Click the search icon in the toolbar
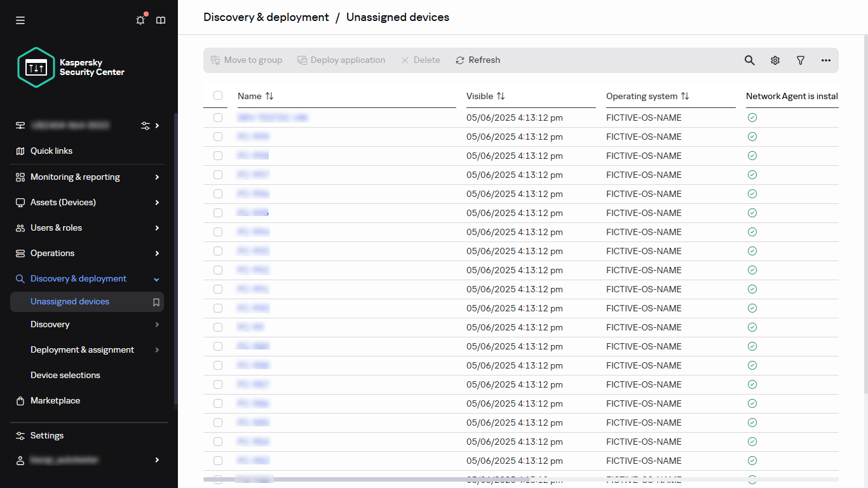The height and width of the screenshot is (488, 868). pyautogui.click(x=749, y=60)
